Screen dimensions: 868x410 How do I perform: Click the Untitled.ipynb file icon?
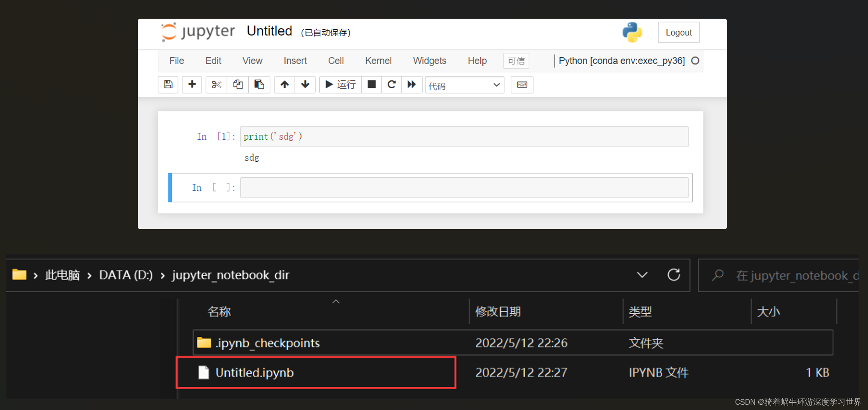(203, 372)
